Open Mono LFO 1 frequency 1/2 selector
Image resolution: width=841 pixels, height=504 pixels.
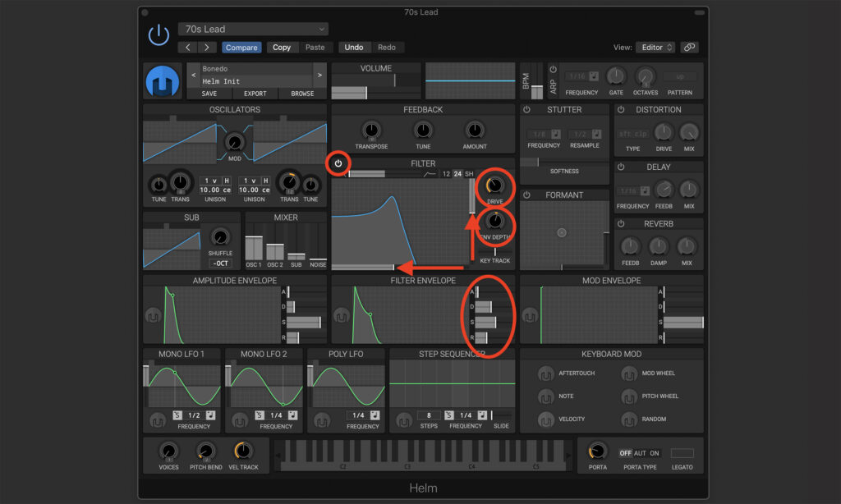194,415
